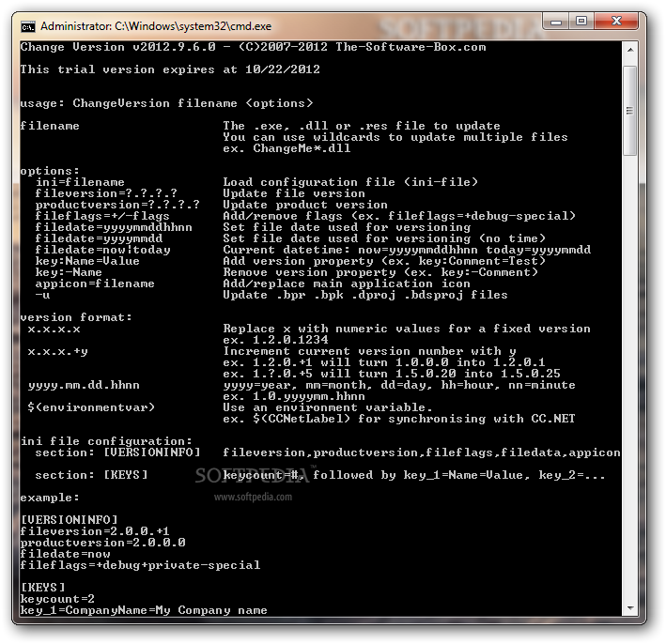Click 'appicon=filename' option text
The width and height of the screenshot is (666, 644).
[x=95, y=284]
